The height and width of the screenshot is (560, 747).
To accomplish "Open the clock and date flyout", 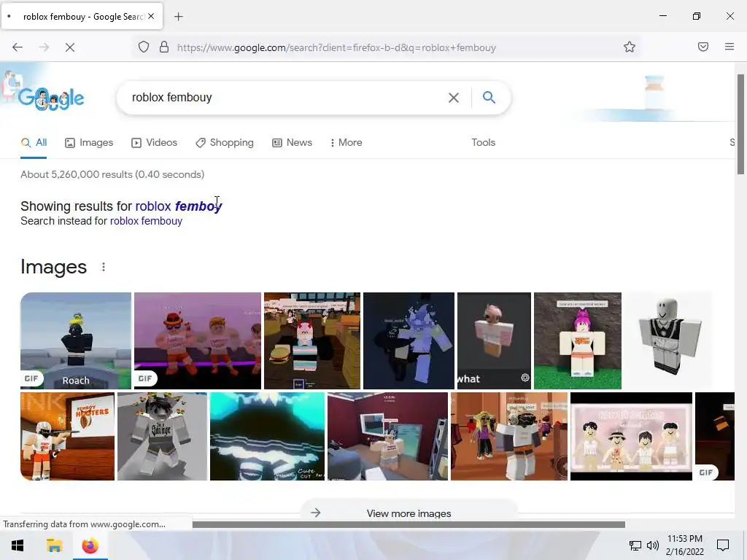I will click(x=684, y=545).
